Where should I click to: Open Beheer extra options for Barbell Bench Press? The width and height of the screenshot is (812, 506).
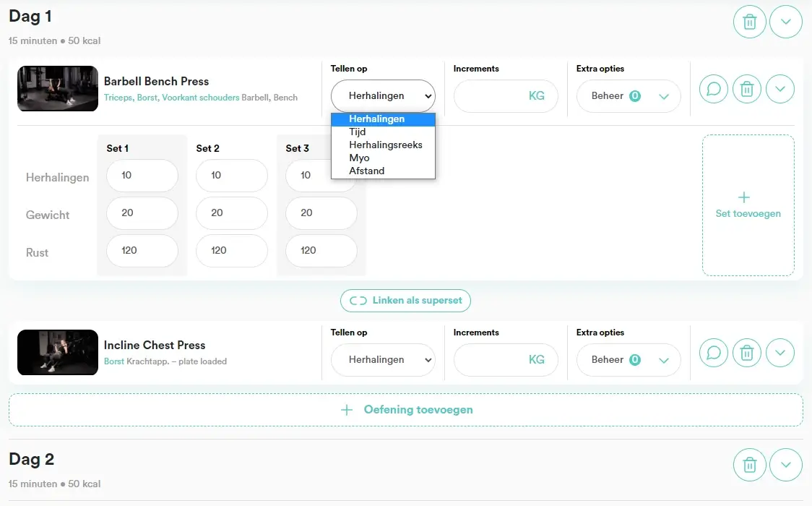(x=629, y=96)
